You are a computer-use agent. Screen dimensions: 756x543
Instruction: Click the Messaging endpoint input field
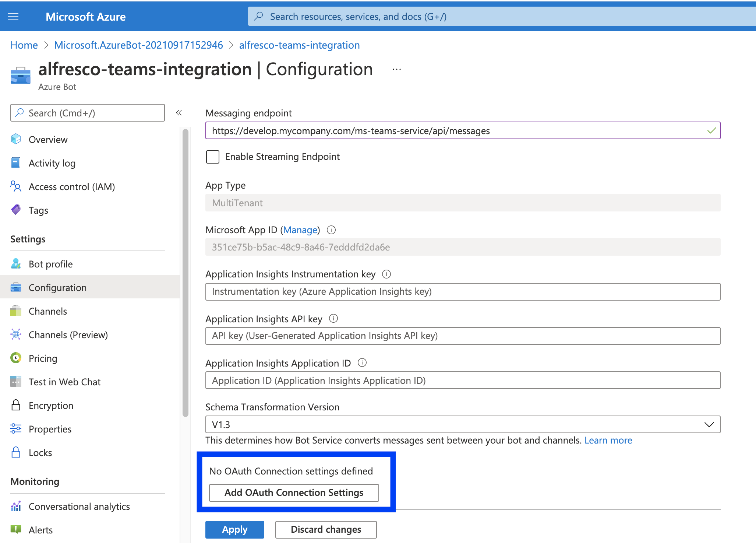pos(456,131)
